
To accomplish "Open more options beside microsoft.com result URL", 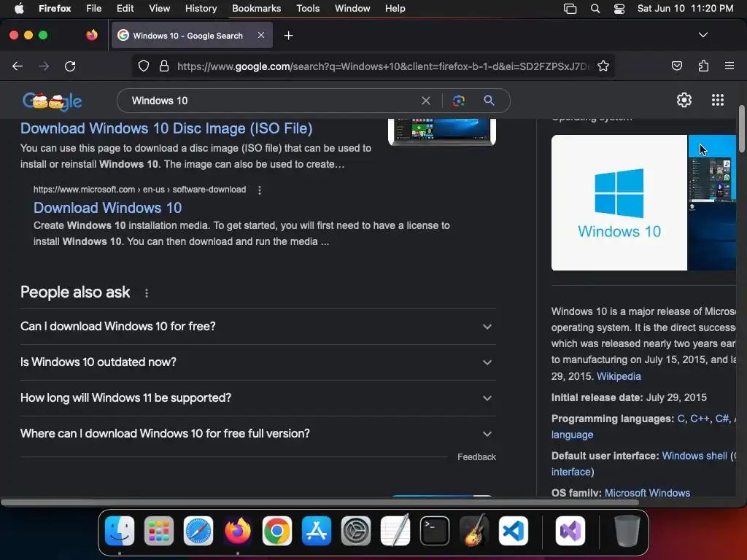I will [x=260, y=190].
